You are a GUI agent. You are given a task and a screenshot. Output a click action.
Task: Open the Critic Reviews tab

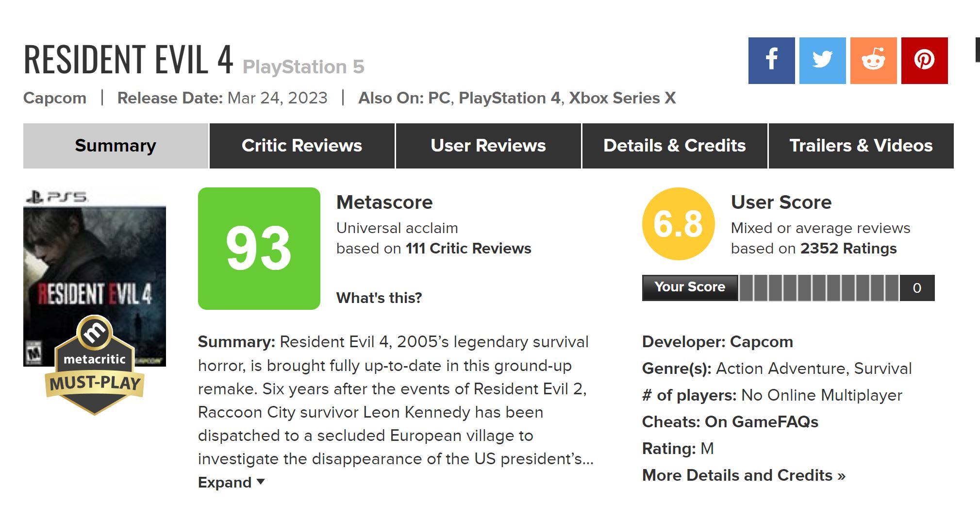tap(302, 146)
